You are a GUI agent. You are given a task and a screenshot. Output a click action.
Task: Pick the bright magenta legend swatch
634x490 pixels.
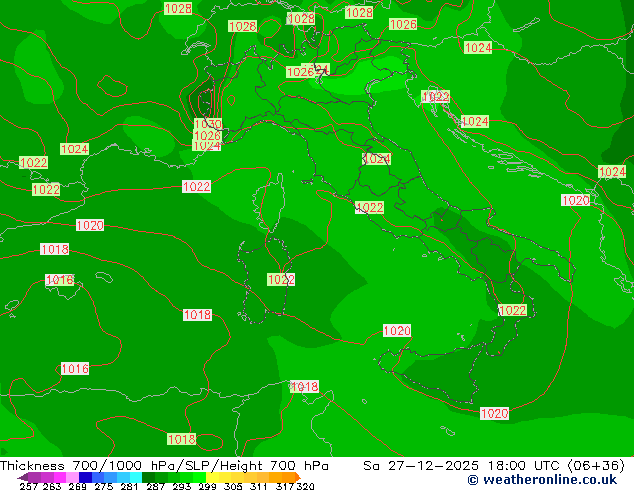click(x=60, y=477)
